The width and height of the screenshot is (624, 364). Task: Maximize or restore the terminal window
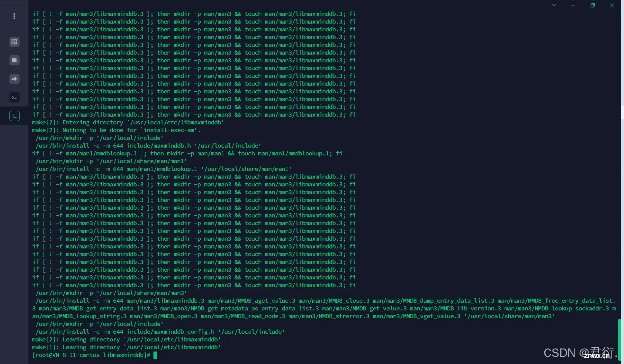593,5
